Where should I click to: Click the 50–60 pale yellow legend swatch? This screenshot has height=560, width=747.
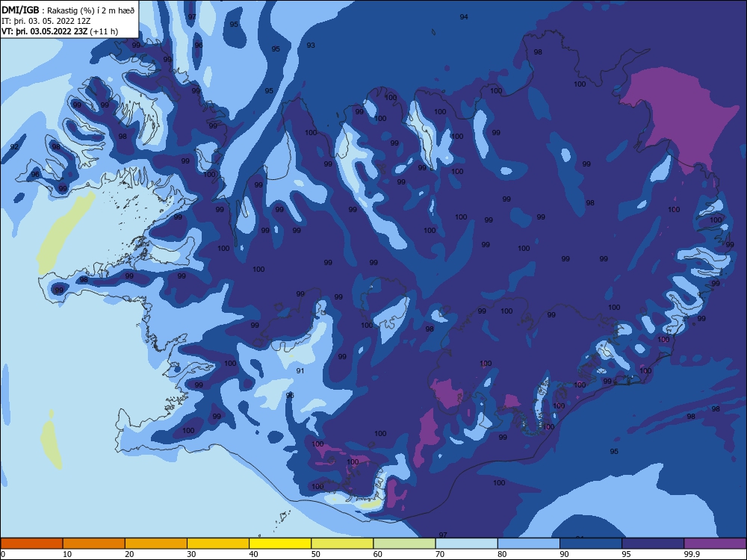pos(343,544)
